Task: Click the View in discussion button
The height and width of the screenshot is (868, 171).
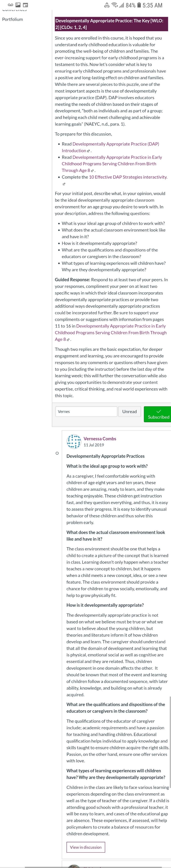Action: pyautogui.click(x=86, y=847)
